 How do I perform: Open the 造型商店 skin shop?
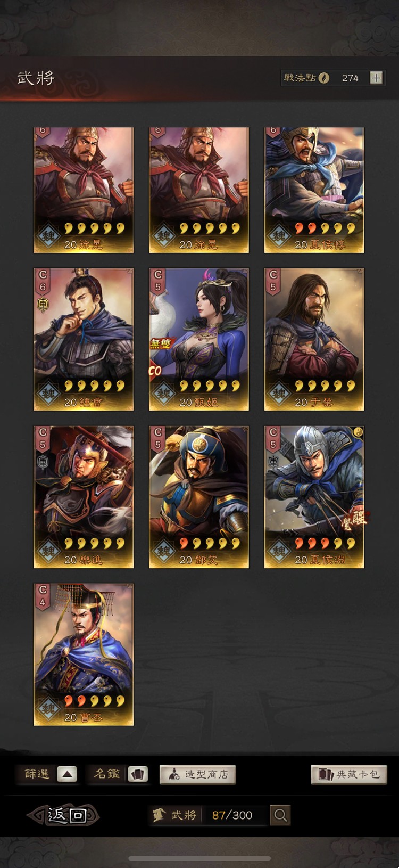pos(197,774)
